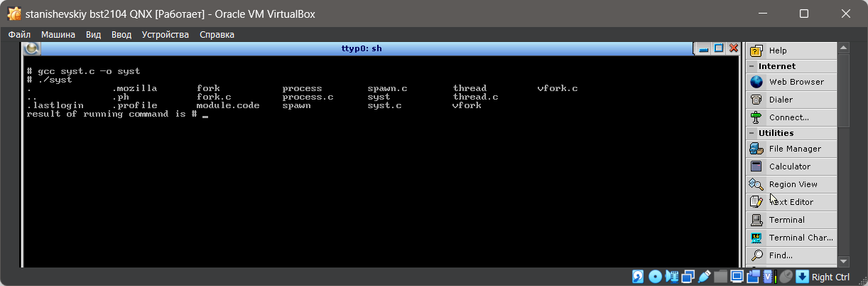The image size is (868, 286).
Task: Click the recording status indicator icon
Action: [753, 277]
